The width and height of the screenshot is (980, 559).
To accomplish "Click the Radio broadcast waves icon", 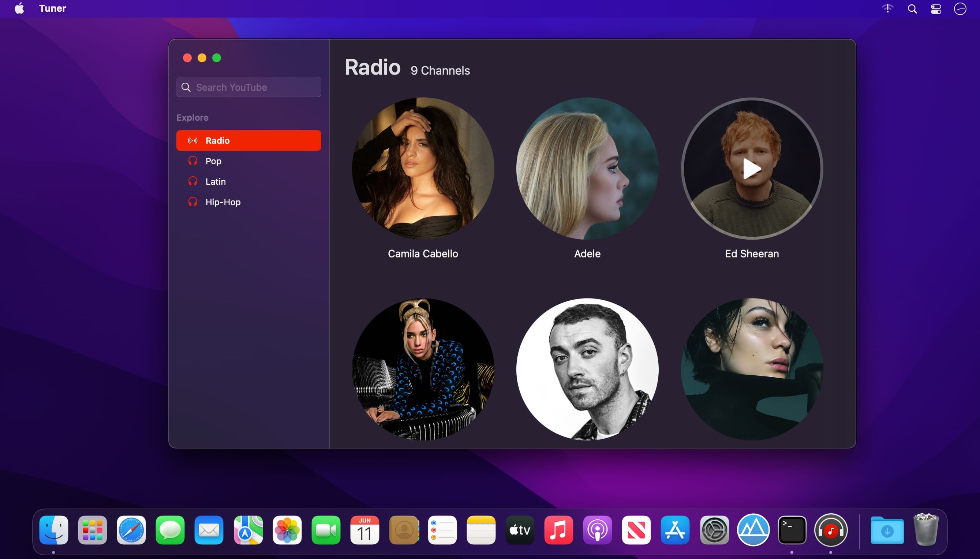I will (193, 140).
